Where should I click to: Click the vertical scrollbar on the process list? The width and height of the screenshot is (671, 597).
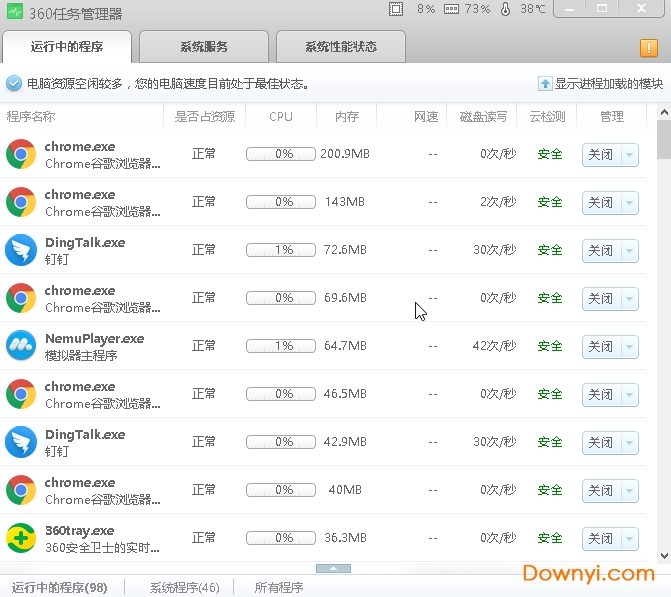tap(664, 140)
